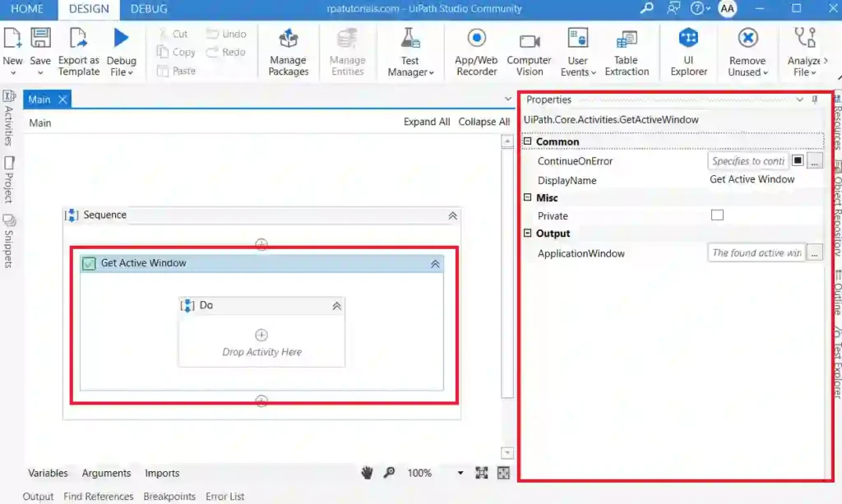Click the ApplicationWindow output field

coord(756,252)
